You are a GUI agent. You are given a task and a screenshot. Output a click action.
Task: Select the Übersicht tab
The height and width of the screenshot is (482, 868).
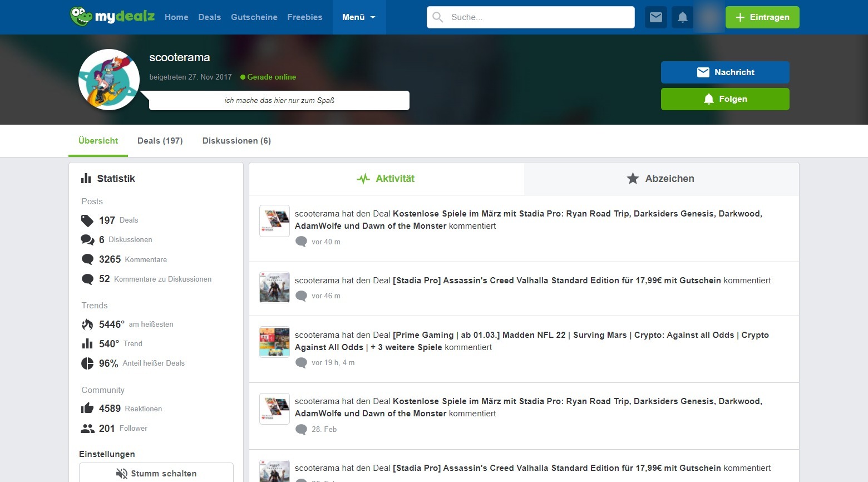[98, 141]
